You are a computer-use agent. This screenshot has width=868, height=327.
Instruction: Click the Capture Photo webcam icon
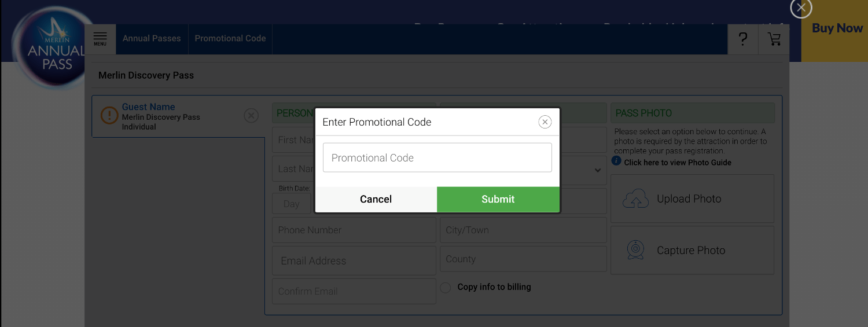click(636, 250)
